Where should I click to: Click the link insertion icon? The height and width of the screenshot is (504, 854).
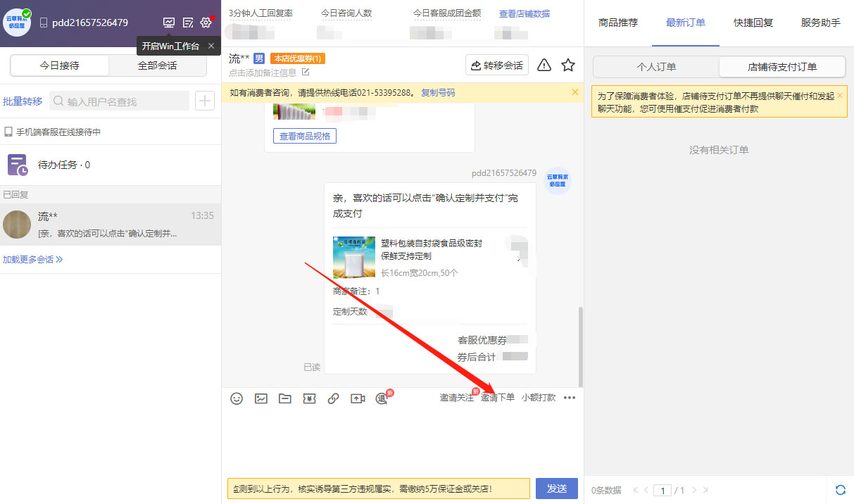pos(333,398)
